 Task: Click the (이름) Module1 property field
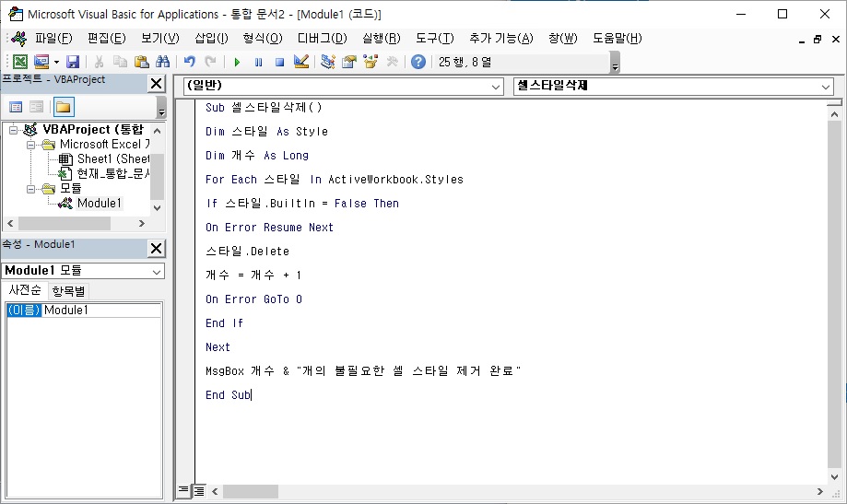tap(84, 311)
